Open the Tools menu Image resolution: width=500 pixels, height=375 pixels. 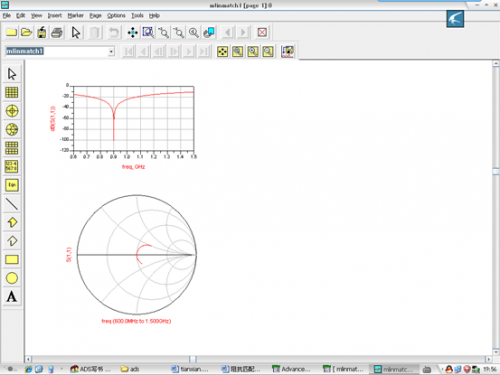(137, 16)
